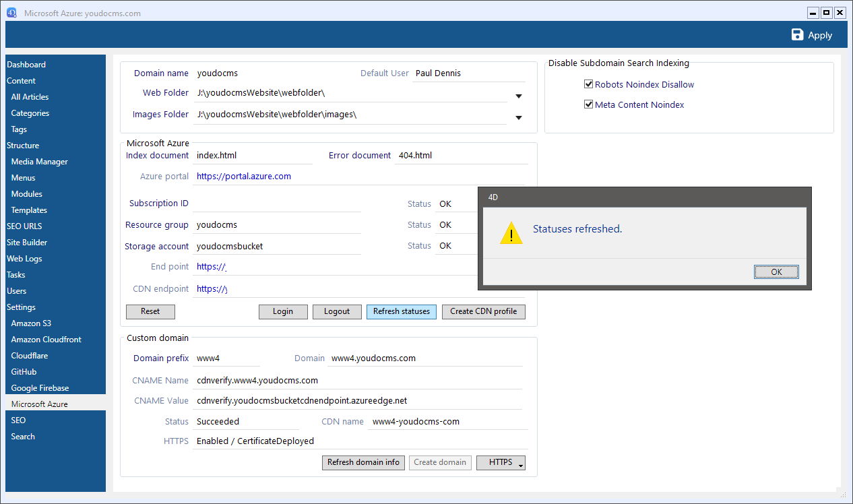
Task: Select Settings in the sidebar
Action: pos(22,307)
